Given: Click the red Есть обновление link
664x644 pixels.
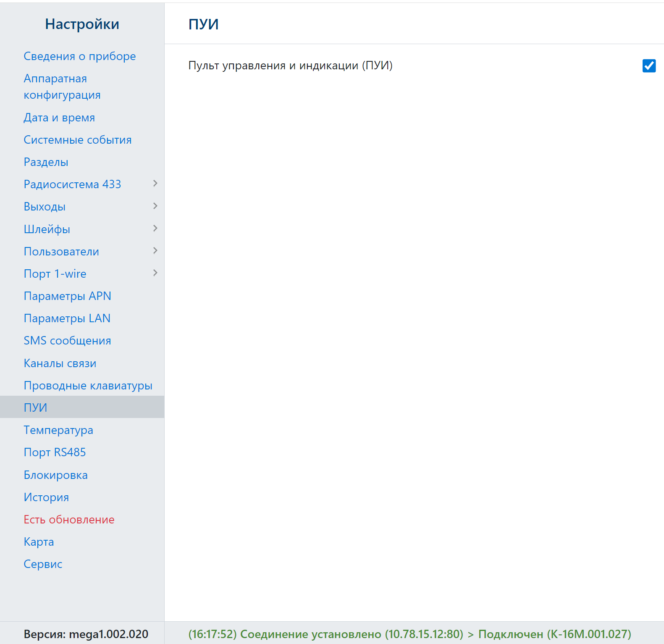Looking at the screenshot, I should tap(69, 520).
